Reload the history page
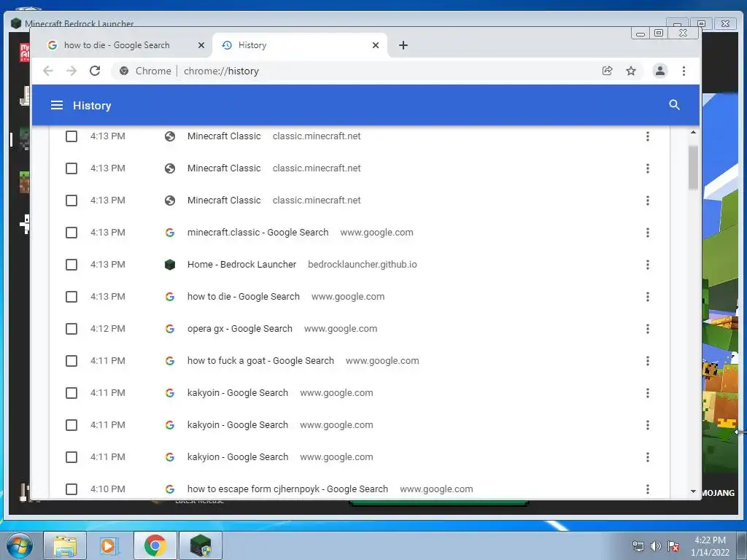Image resolution: width=747 pixels, height=560 pixels. 95,71
